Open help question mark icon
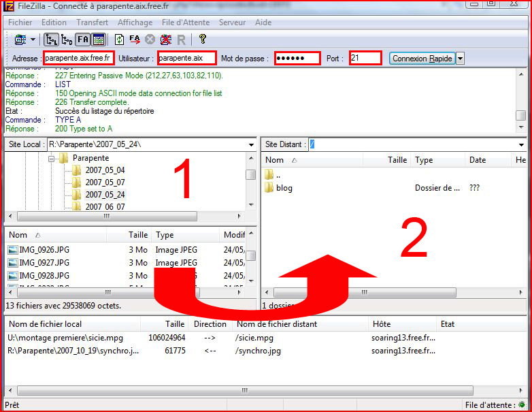This screenshot has width=532, height=412. pyautogui.click(x=203, y=39)
